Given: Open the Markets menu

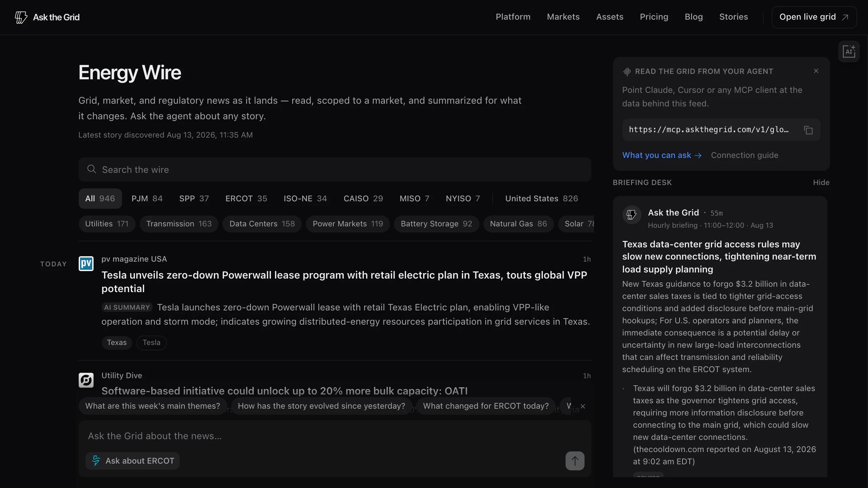Looking at the screenshot, I should 563,17.
